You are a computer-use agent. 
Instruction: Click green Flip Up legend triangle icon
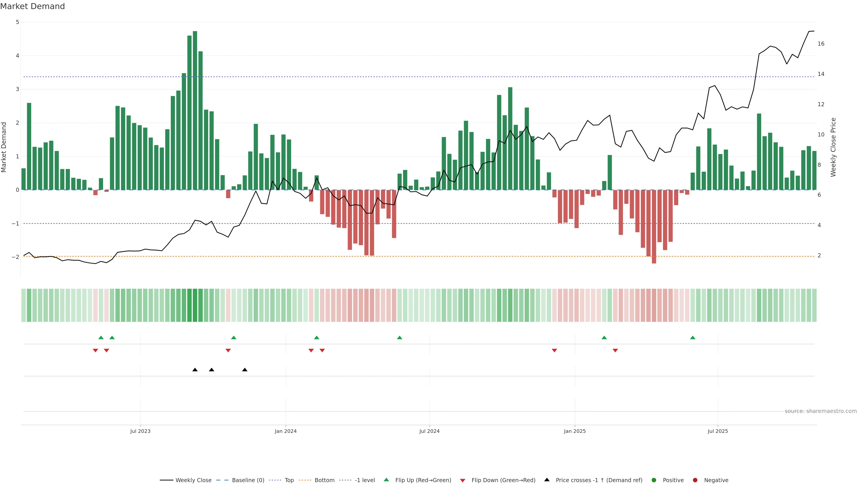[x=387, y=480]
